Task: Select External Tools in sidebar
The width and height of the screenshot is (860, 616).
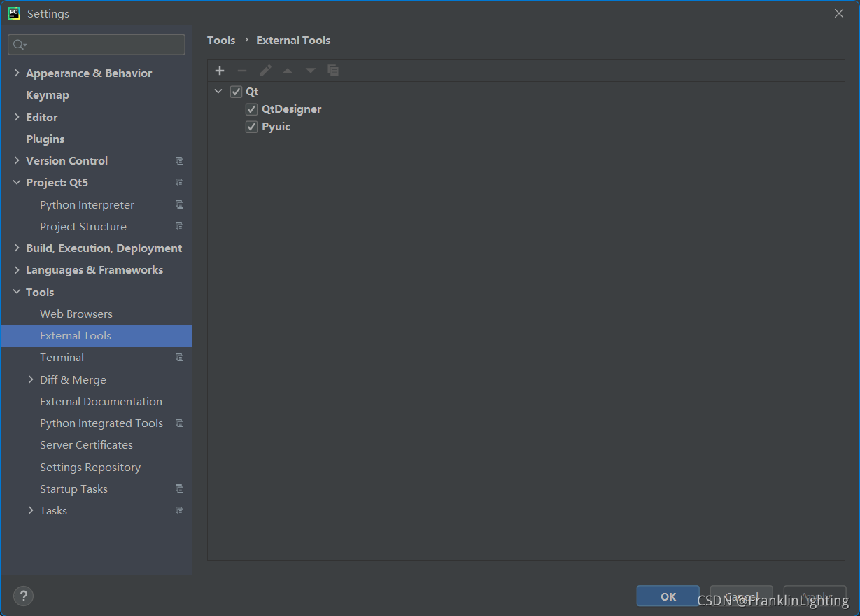Action: [97, 336]
